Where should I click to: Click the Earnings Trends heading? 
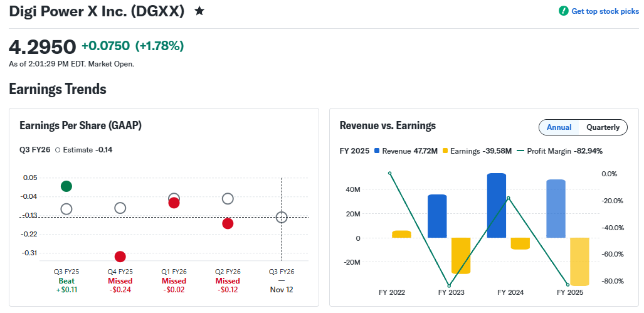pos(58,88)
